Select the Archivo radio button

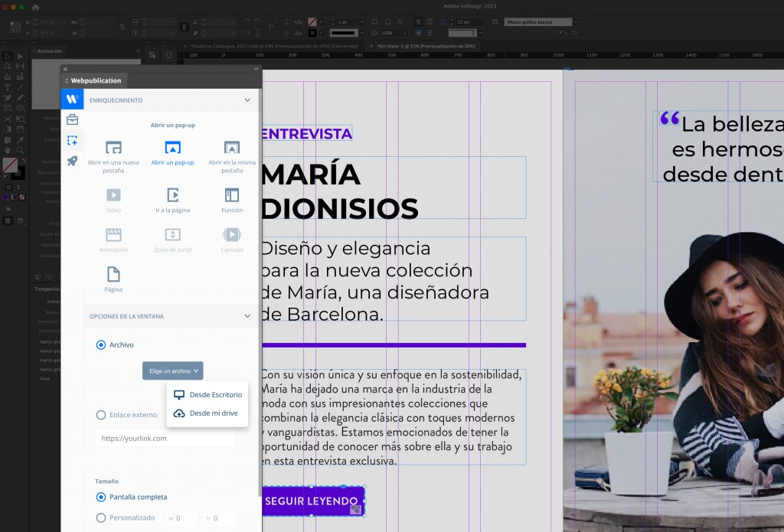click(x=100, y=344)
